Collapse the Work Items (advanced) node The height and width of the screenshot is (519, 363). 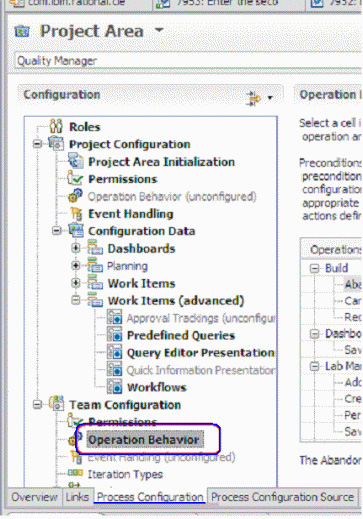(x=76, y=300)
